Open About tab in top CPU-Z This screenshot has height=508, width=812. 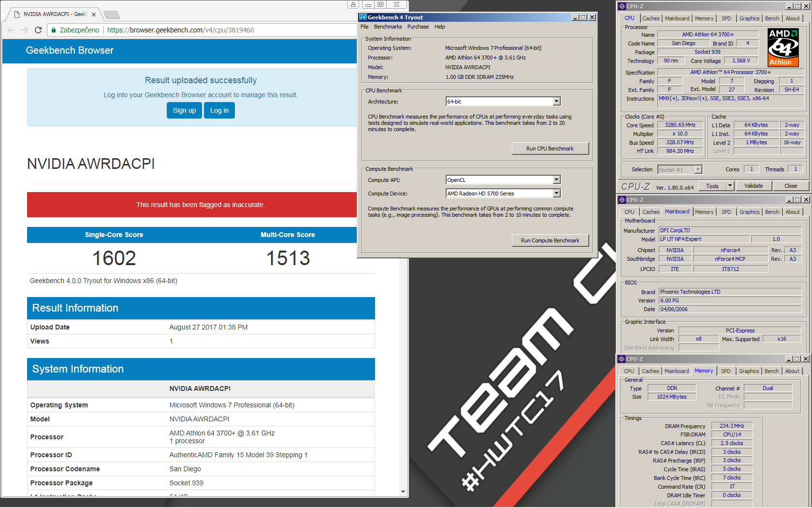(792, 18)
